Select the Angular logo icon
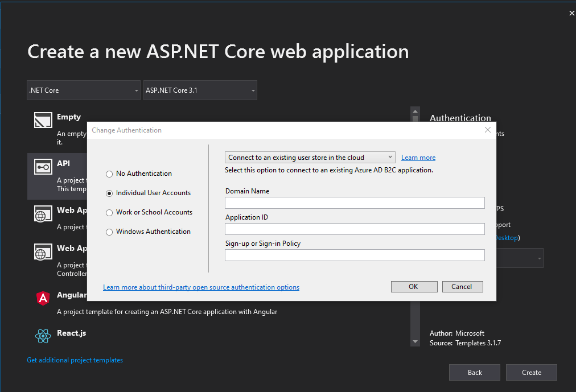The width and height of the screenshot is (576, 392). click(43, 298)
